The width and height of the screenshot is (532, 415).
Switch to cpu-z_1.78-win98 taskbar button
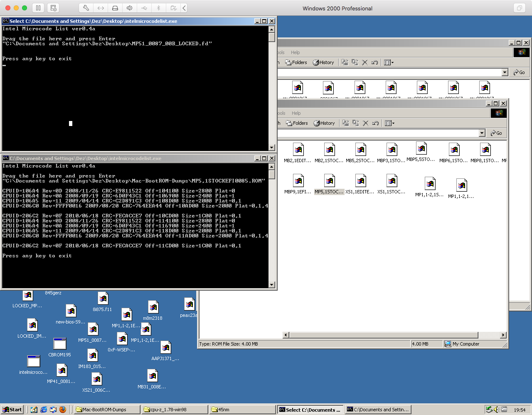(175, 410)
